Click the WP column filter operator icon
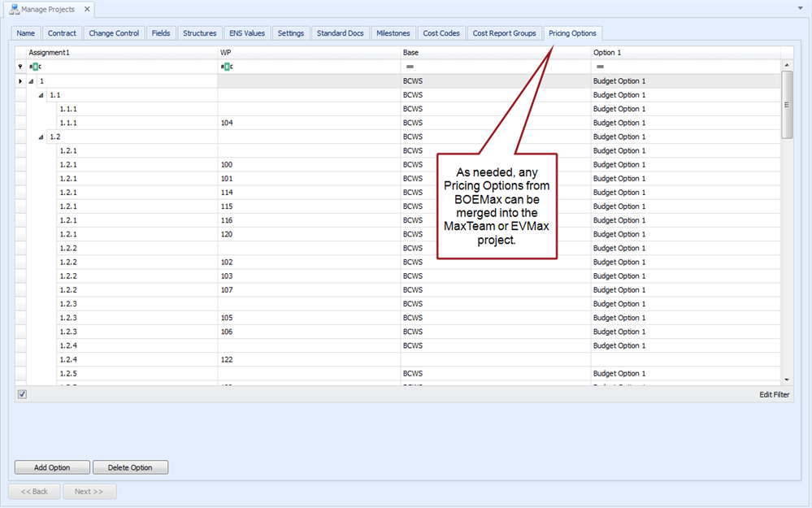Image resolution: width=812 pixels, height=508 pixels. pos(227,67)
